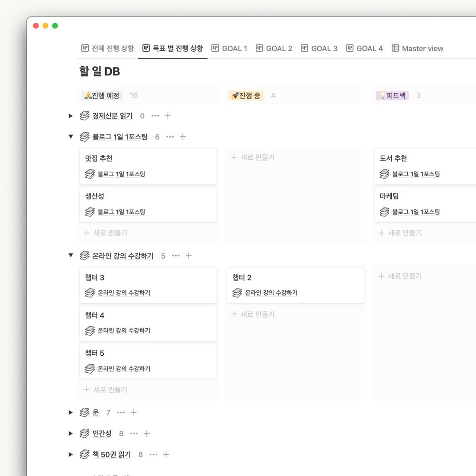
Task: Open the 챕터 4 card
Action: pos(148,323)
